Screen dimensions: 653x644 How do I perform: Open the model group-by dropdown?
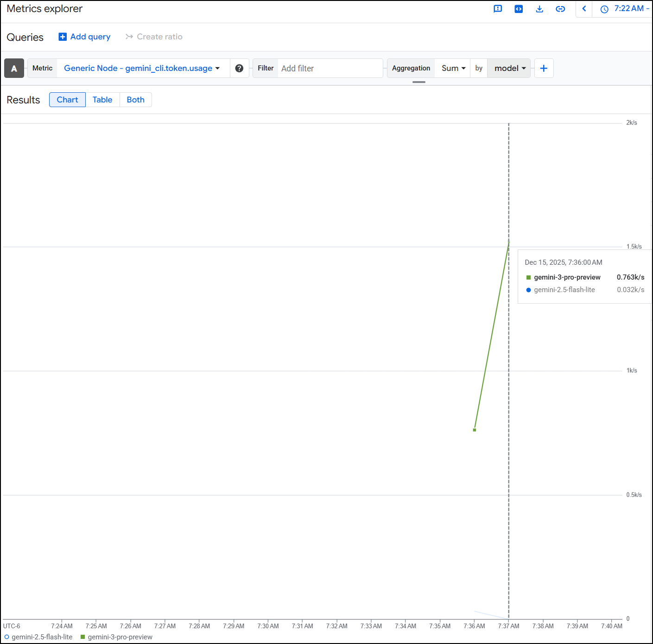point(509,68)
